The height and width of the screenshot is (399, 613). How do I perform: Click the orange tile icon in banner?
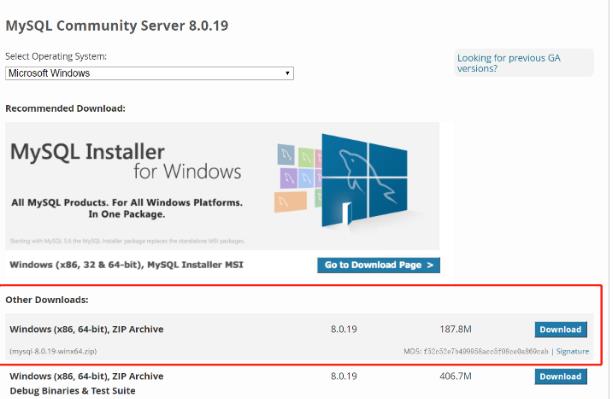tap(290, 202)
